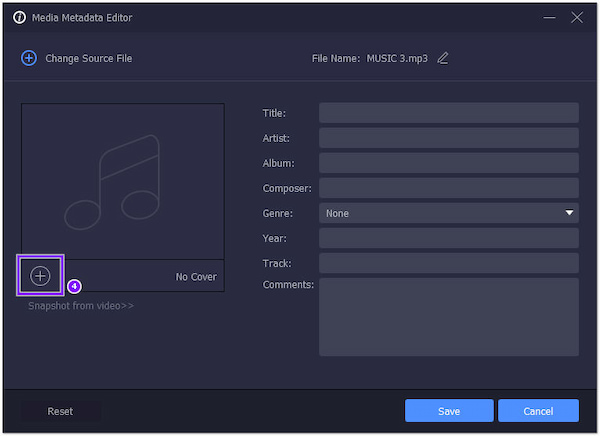The height and width of the screenshot is (436, 600).
Task: Focus the Composer text field
Action: 448,188
